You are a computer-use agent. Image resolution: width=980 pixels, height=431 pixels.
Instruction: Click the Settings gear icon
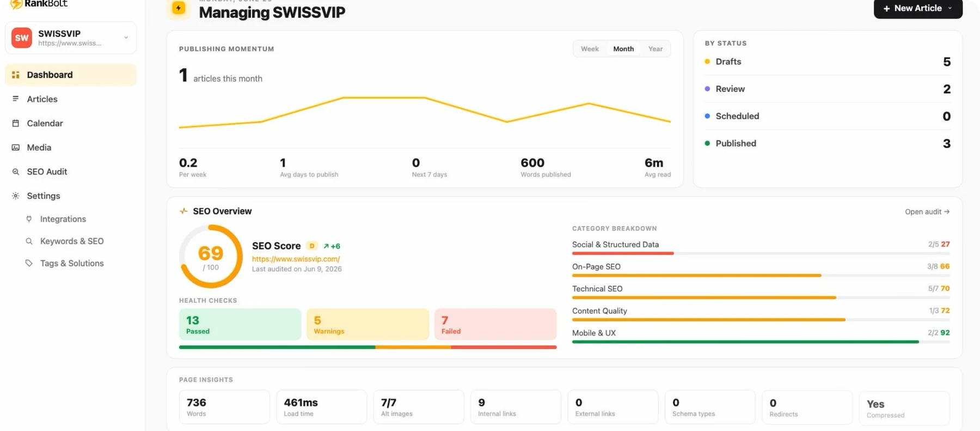point(16,196)
